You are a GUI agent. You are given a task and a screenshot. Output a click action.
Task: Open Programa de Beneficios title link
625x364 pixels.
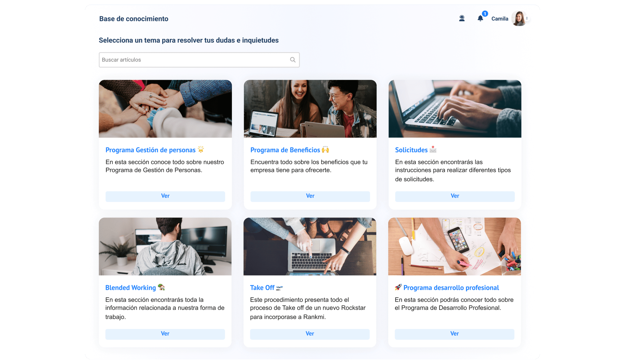(285, 150)
